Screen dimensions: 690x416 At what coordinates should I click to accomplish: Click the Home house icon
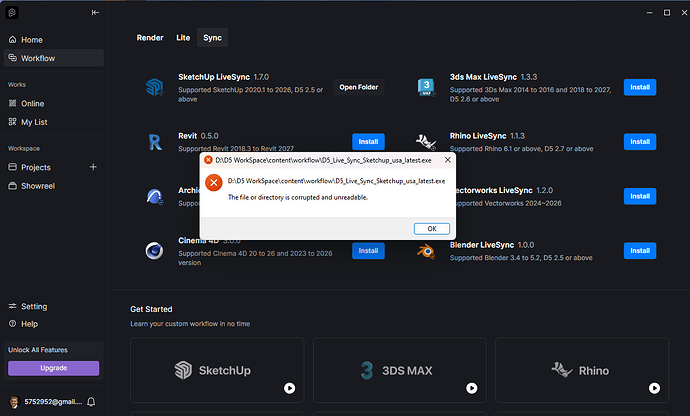12,40
